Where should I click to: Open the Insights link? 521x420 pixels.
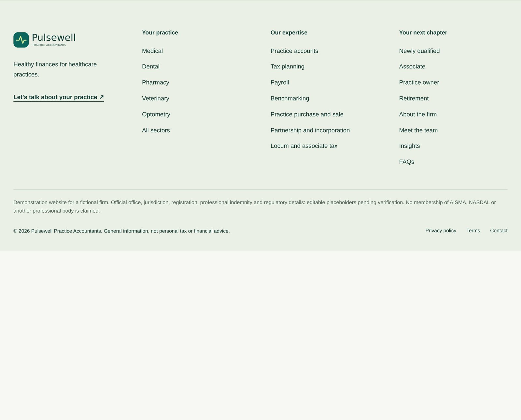tap(410, 146)
